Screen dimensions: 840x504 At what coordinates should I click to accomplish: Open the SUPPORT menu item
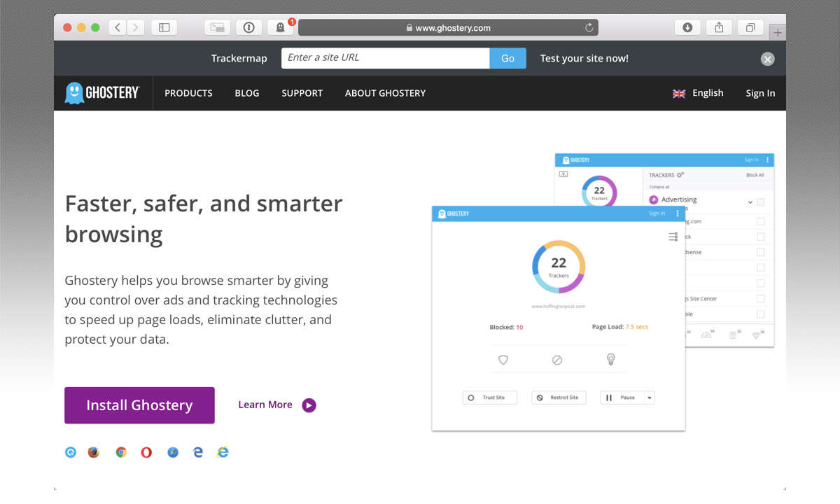[x=302, y=93]
